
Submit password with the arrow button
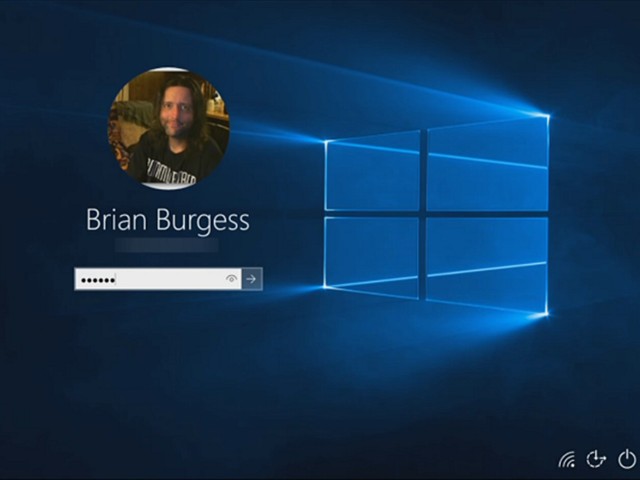[252, 279]
